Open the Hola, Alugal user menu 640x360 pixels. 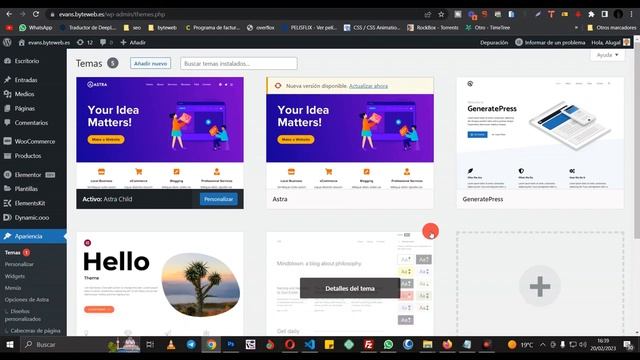pyautogui.click(x=611, y=42)
